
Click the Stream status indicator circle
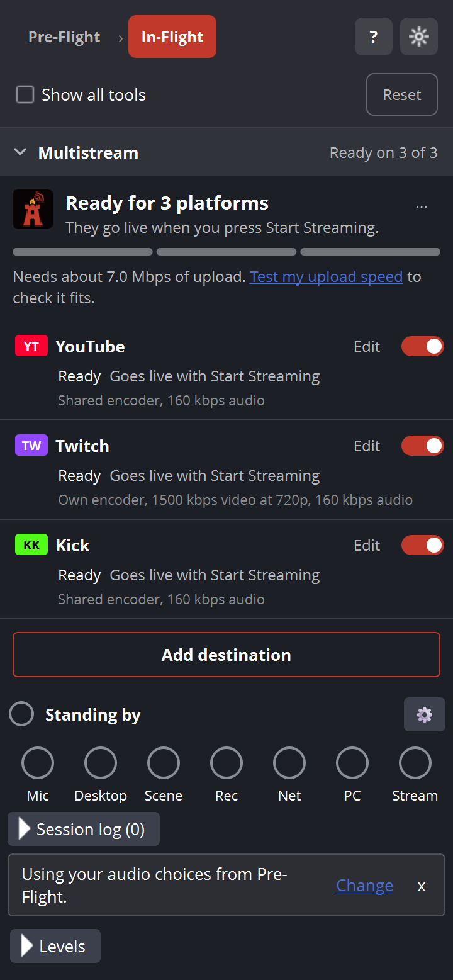(x=415, y=763)
